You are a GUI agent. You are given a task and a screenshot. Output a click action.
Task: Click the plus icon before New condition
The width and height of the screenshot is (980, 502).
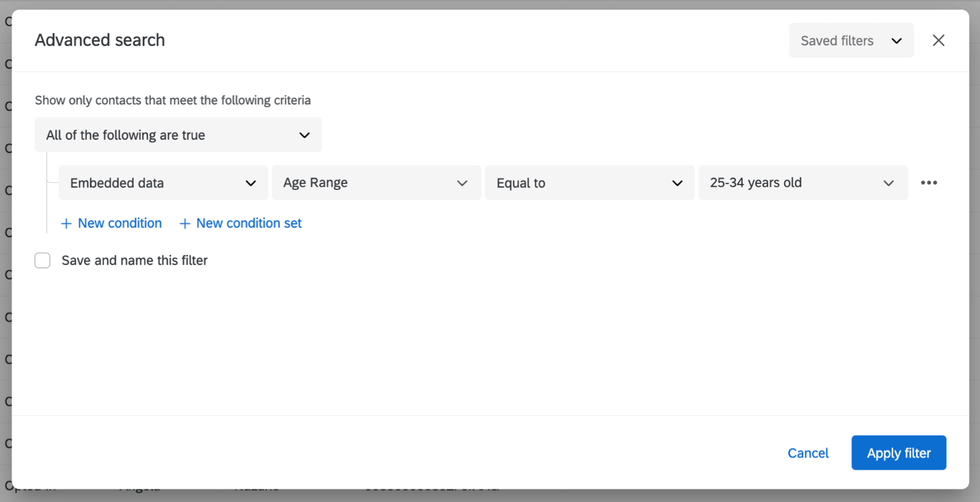[66, 224]
